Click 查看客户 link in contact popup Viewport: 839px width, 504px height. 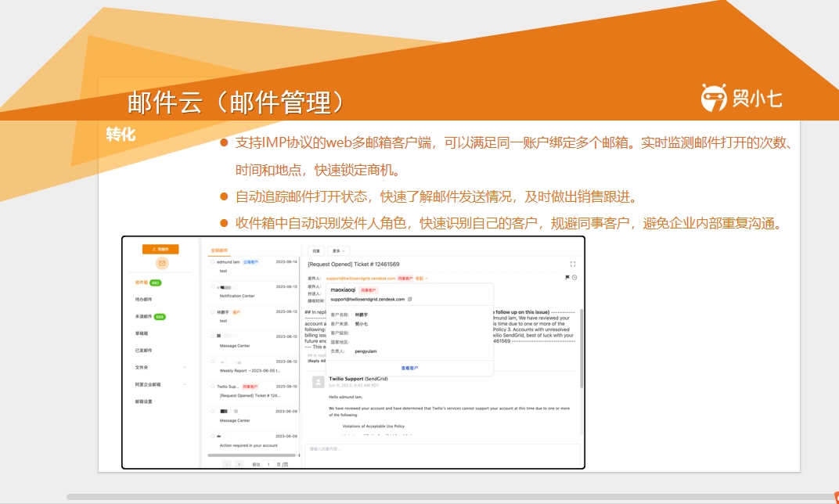(409, 369)
